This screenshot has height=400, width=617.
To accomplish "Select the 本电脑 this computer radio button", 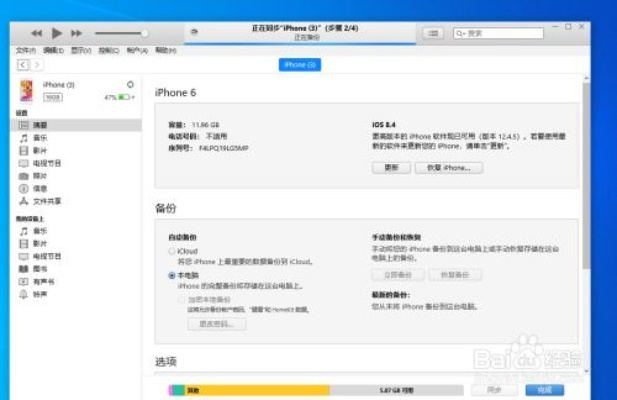I will 172,275.
